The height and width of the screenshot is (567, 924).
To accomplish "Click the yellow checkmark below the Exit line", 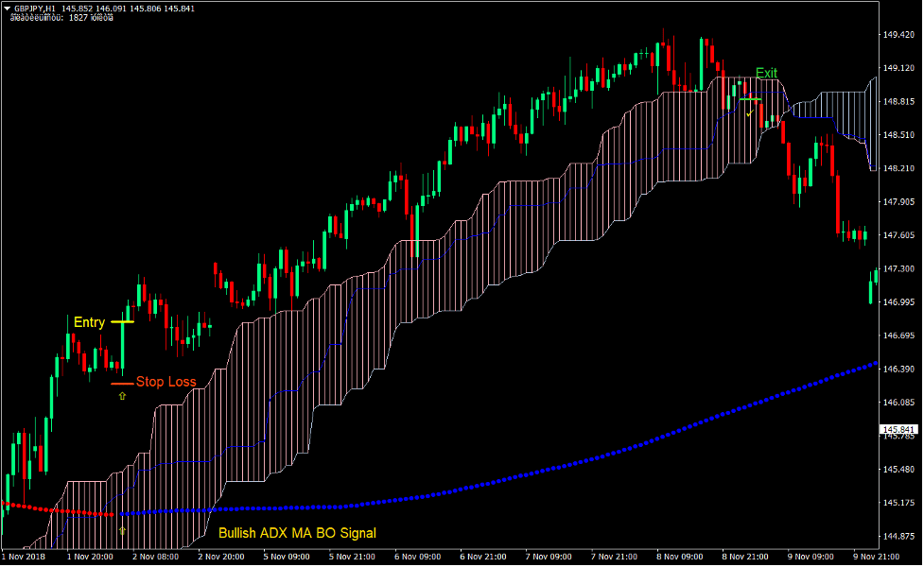I will 749,113.
